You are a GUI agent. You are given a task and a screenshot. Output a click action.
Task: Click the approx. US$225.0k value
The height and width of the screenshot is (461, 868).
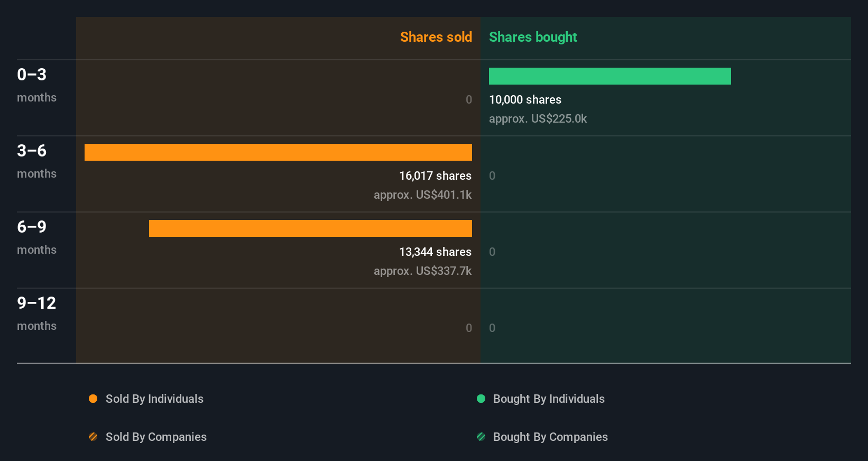(x=538, y=119)
